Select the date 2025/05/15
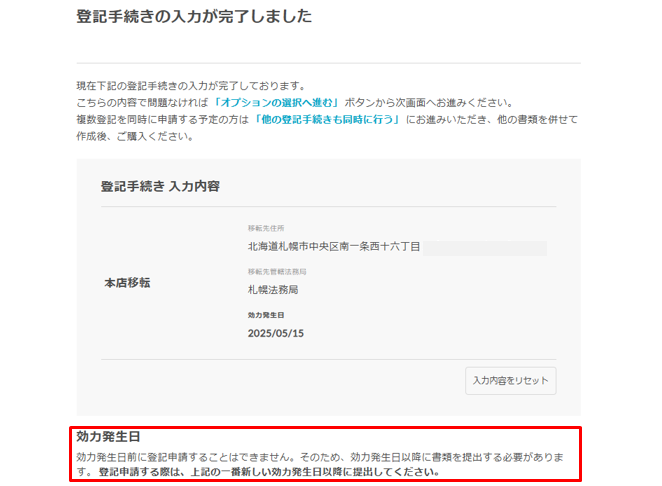 (275, 333)
